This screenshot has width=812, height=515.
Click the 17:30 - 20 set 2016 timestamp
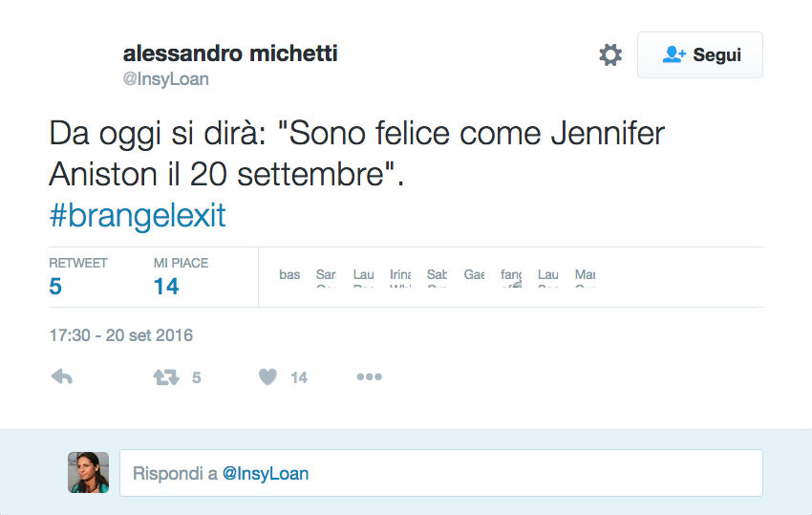[x=121, y=335]
